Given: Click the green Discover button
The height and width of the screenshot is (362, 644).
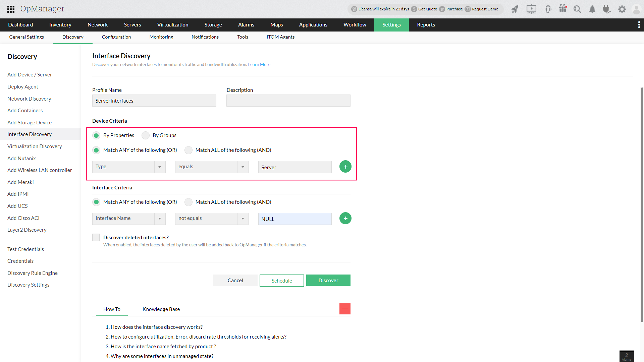Looking at the screenshot, I should [x=328, y=281].
